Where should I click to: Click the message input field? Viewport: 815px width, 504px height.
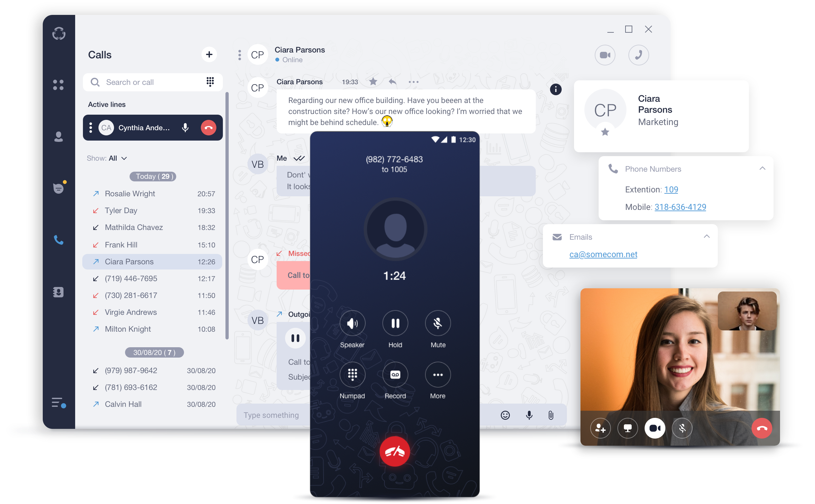tap(271, 415)
